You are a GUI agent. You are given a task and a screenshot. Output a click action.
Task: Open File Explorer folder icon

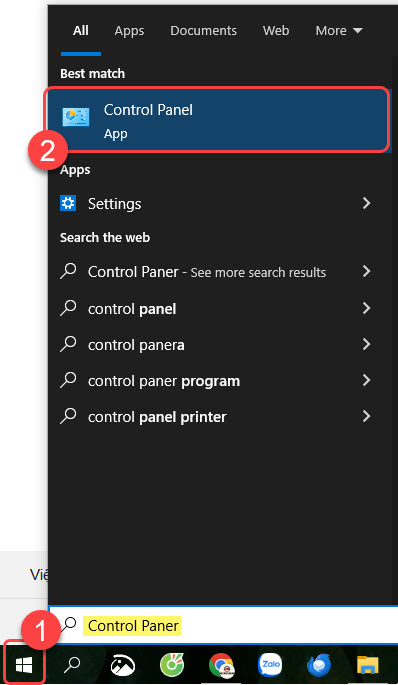click(x=367, y=665)
